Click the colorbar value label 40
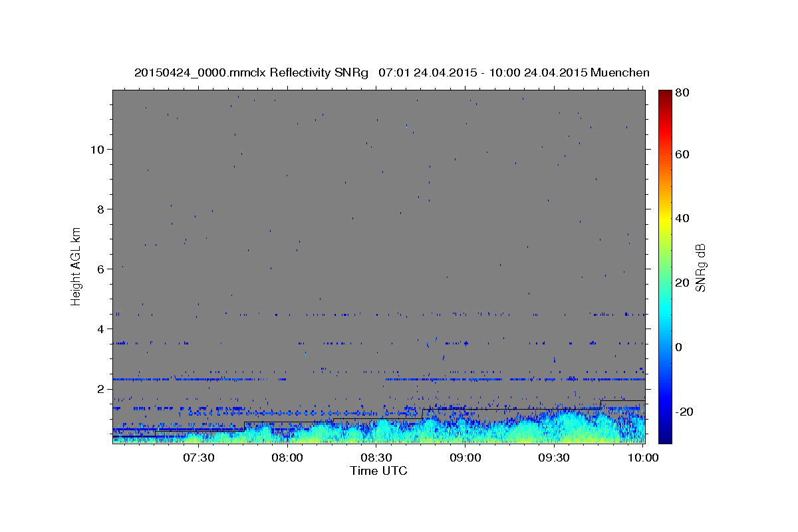Image resolution: width=798 pixels, height=532 pixels. [x=682, y=218]
